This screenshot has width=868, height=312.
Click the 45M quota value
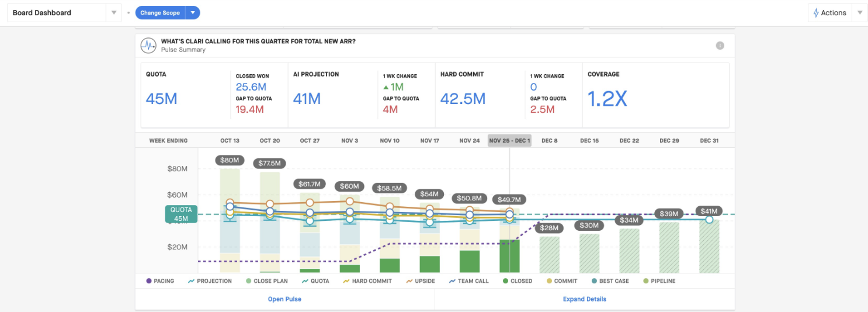pyautogui.click(x=161, y=99)
